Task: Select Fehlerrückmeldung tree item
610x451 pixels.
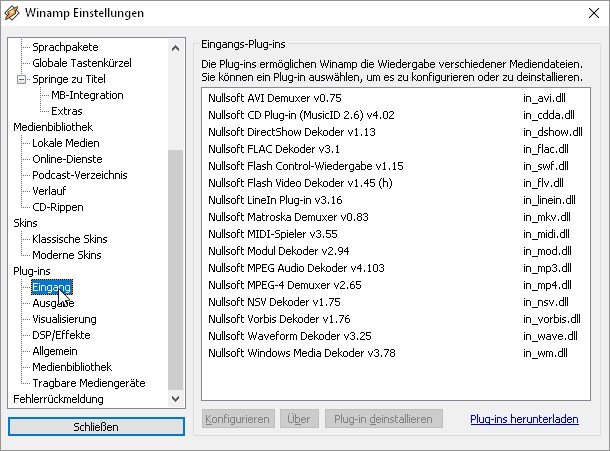Action: pos(58,399)
